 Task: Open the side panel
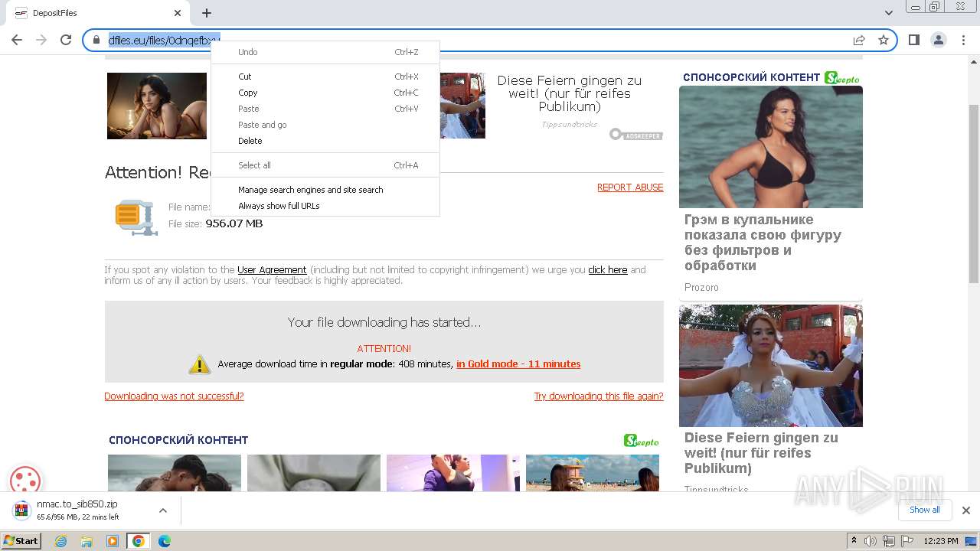pyautogui.click(x=913, y=40)
